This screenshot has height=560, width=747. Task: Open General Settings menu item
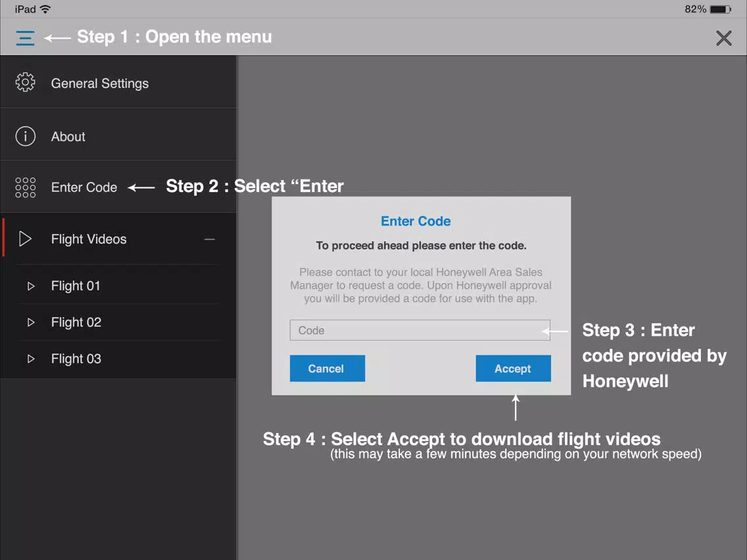click(x=118, y=82)
